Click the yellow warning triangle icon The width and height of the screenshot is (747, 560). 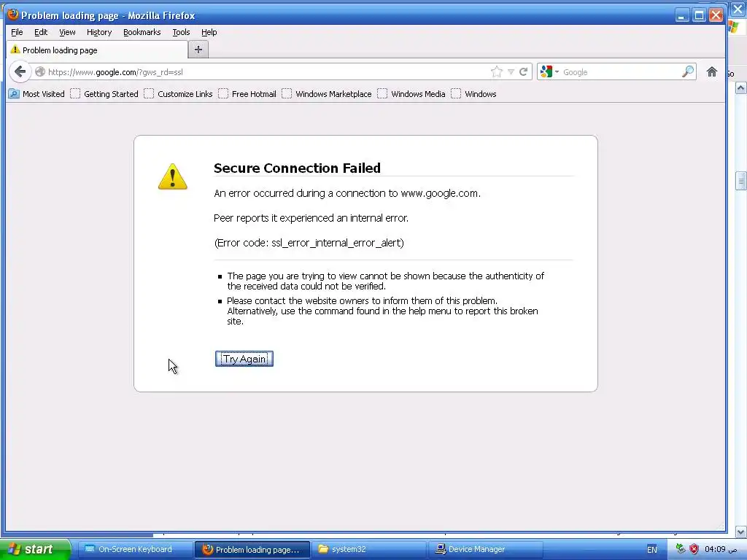click(x=172, y=176)
